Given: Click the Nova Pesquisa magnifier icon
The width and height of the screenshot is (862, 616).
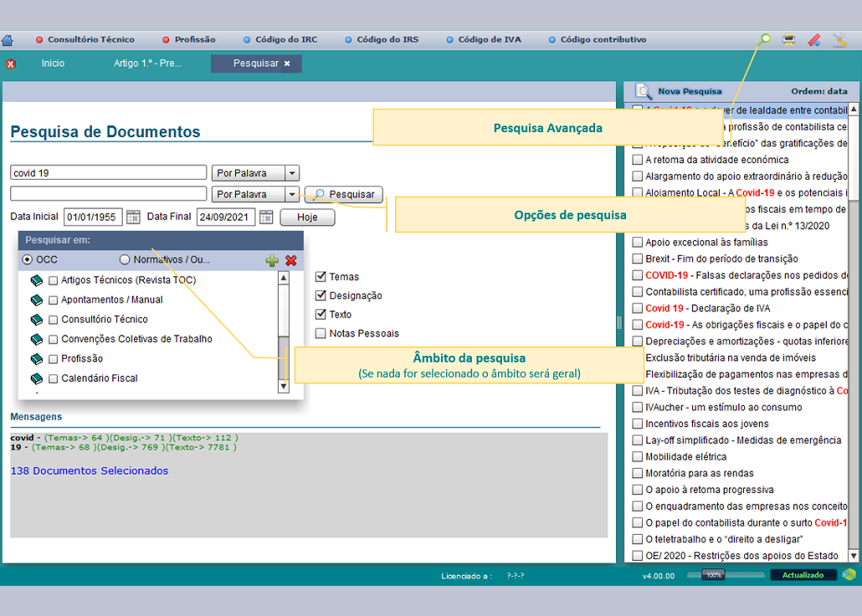Looking at the screenshot, I should click(643, 91).
